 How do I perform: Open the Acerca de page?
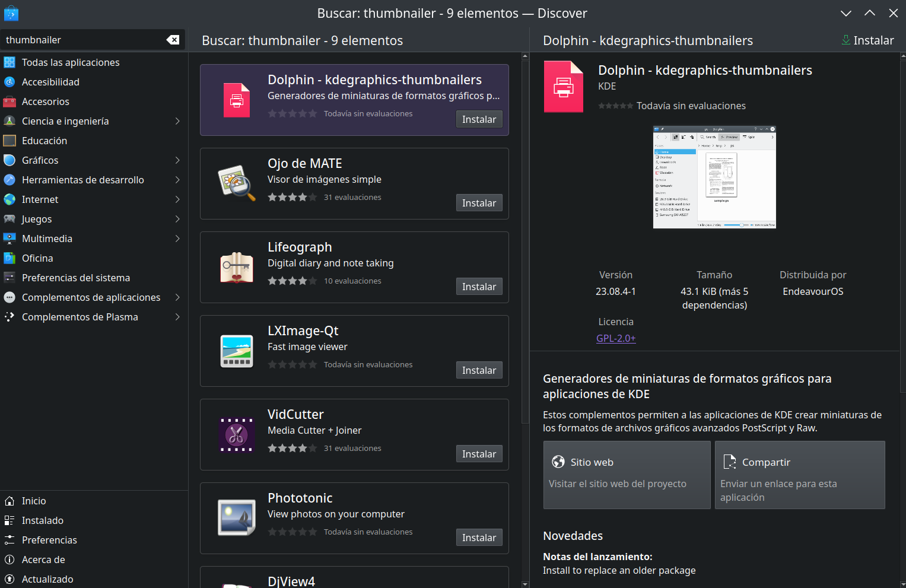tap(94, 560)
